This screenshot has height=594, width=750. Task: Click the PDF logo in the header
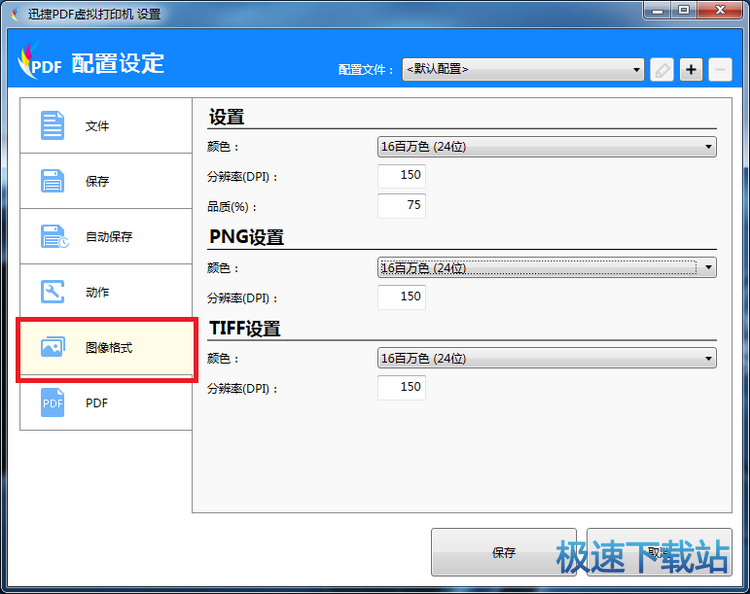tap(40, 61)
